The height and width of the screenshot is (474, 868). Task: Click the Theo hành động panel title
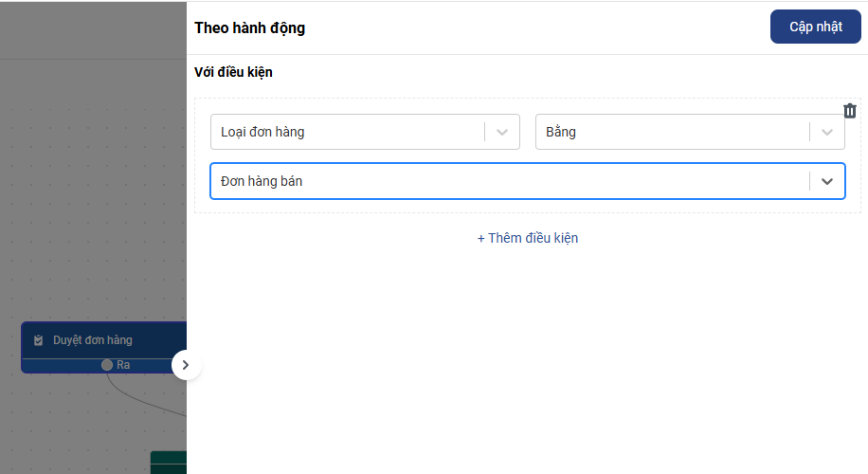250,27
